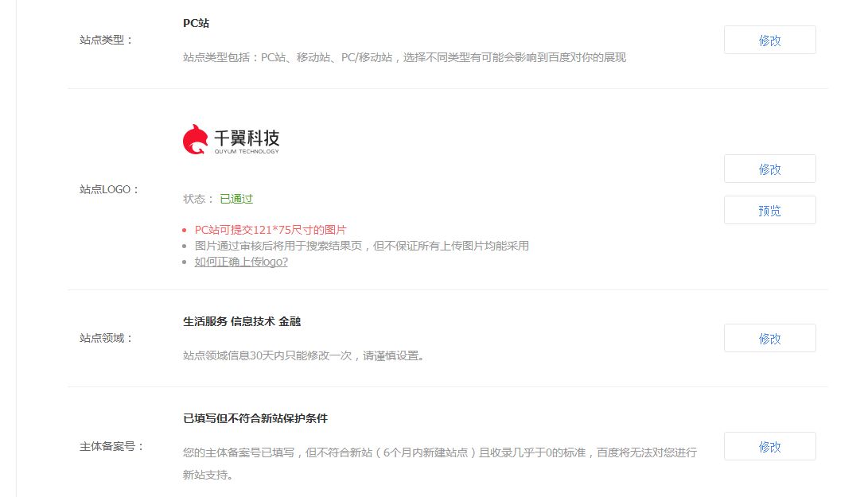Click the 站点LOGO row label
Viewport: 868px width, 497px height.
click(110, 189)
